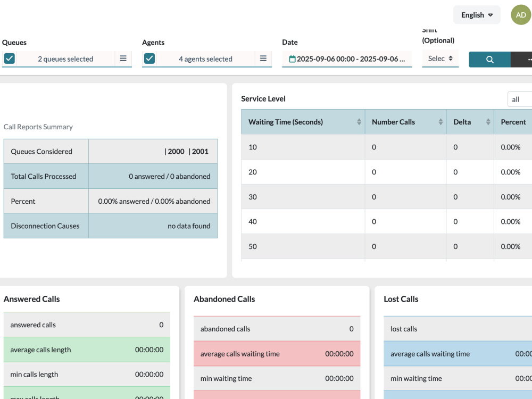Click the 'Abandoned Calls' panel heading

point(225,299)
